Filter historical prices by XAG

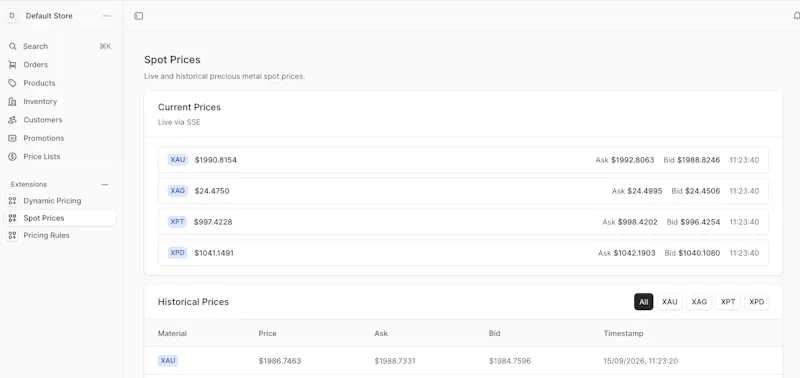[x=699, y=302]
